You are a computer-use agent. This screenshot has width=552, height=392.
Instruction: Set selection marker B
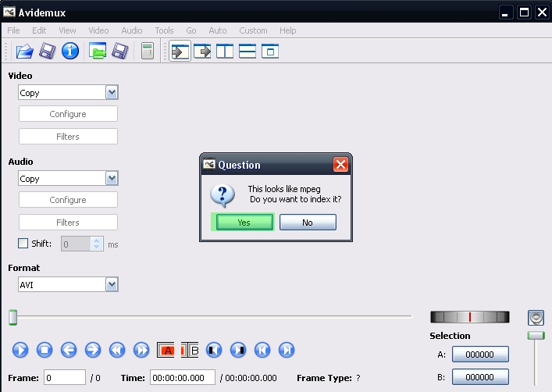pyautogui.click(x=190, y=350)
